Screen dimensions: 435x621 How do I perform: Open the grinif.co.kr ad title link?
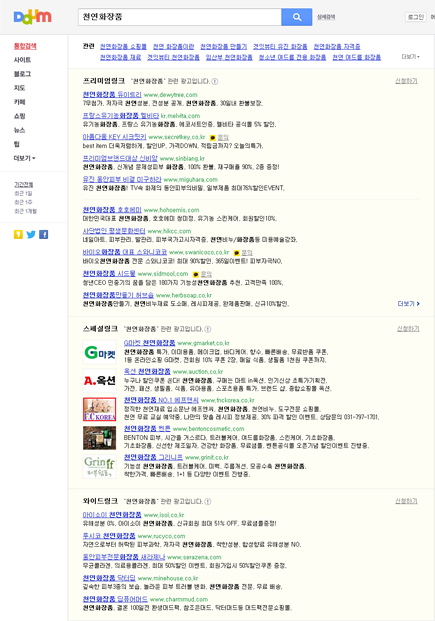(x=153, y=457)
